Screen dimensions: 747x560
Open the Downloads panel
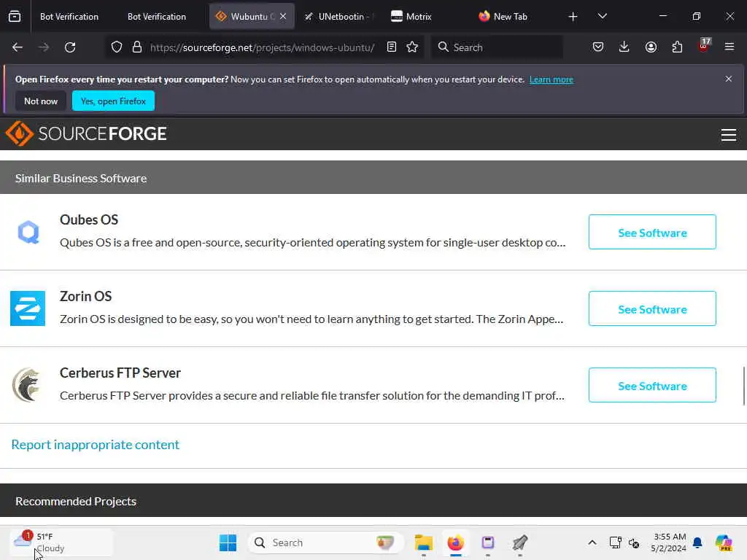(624, 47)
